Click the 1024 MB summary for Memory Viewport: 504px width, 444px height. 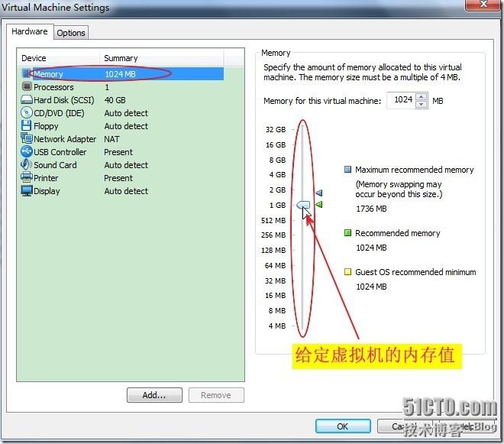[120, 74]
